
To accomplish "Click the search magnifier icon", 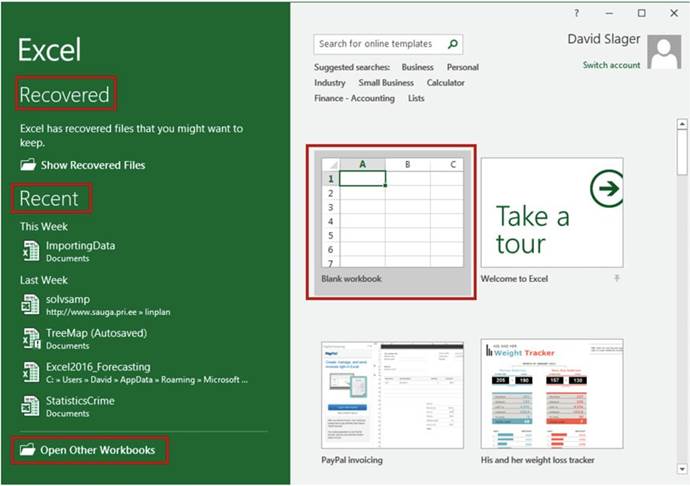I will tap(453, 44).
